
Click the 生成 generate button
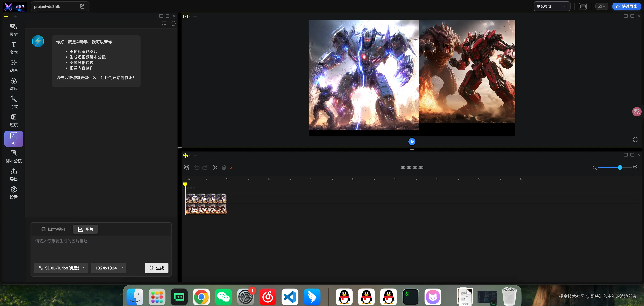(x=157, y=268)
